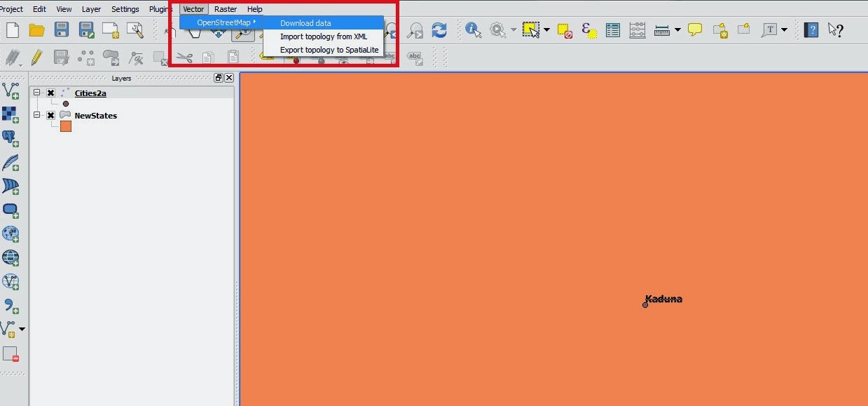Choose Download data from OpenStreetMap submenu

[324, 23]
